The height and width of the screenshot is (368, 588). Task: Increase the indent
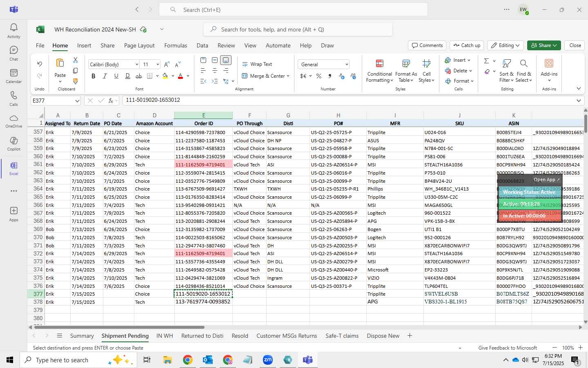click(215, 81)
